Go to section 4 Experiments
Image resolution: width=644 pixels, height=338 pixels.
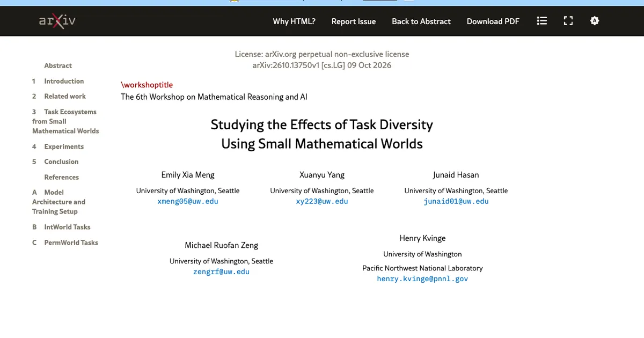tap(58, 146)
